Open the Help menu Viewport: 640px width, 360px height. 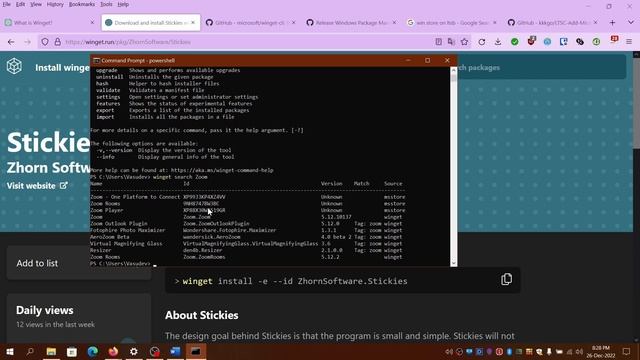(x=123, y=4)
